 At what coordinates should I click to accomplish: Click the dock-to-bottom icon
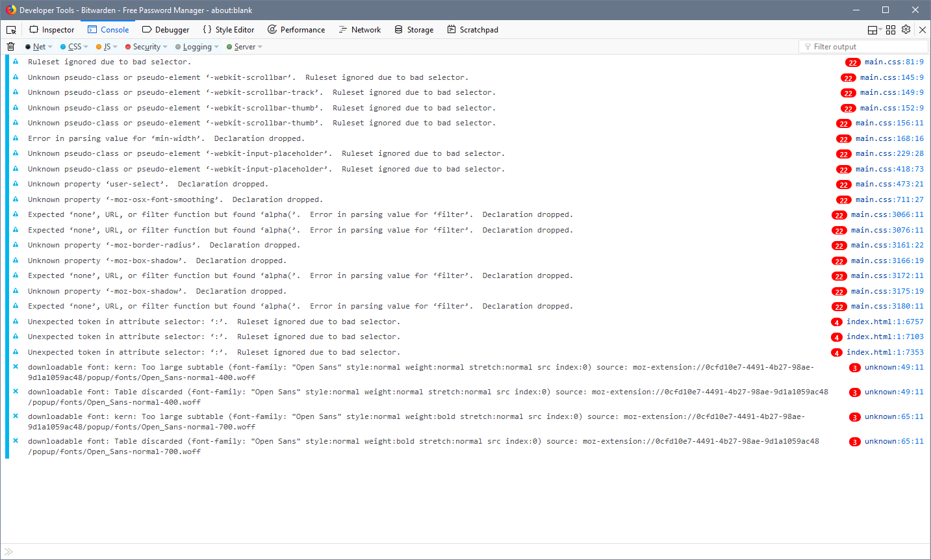[872, 29]
